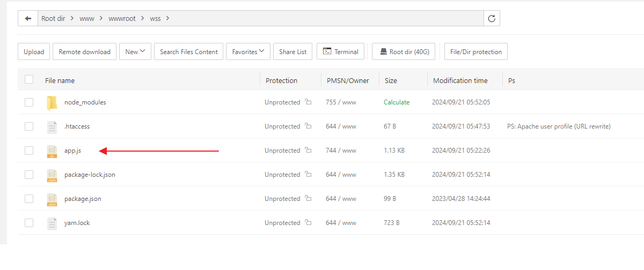Screen dimensions: 644x270
Task: Navigate to wwwroot in breadcrumb
Action: pos(121,18)
